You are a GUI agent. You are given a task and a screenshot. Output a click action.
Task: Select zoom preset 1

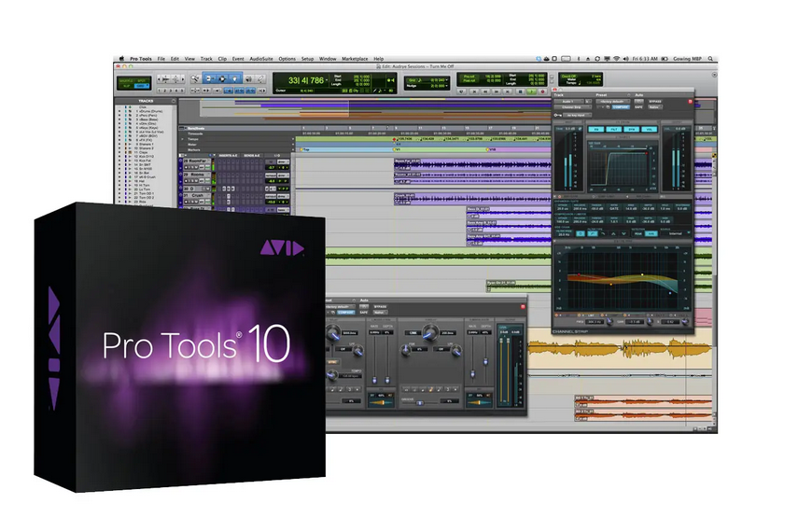160,91
